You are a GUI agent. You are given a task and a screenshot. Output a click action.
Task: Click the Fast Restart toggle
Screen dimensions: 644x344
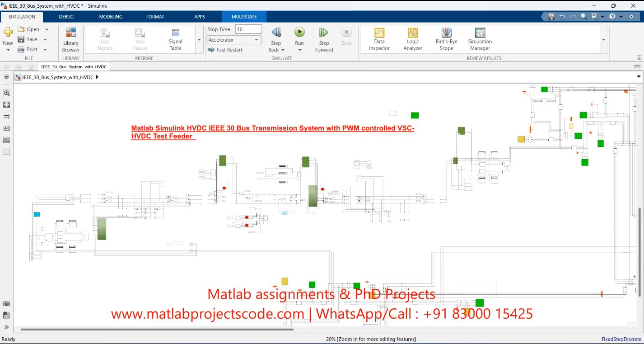(x=225, y=50)
